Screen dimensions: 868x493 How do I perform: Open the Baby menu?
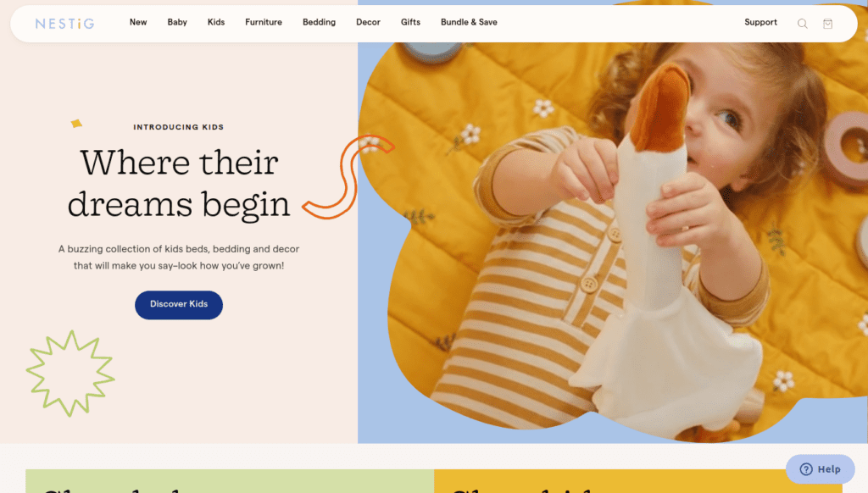(177, 22)
